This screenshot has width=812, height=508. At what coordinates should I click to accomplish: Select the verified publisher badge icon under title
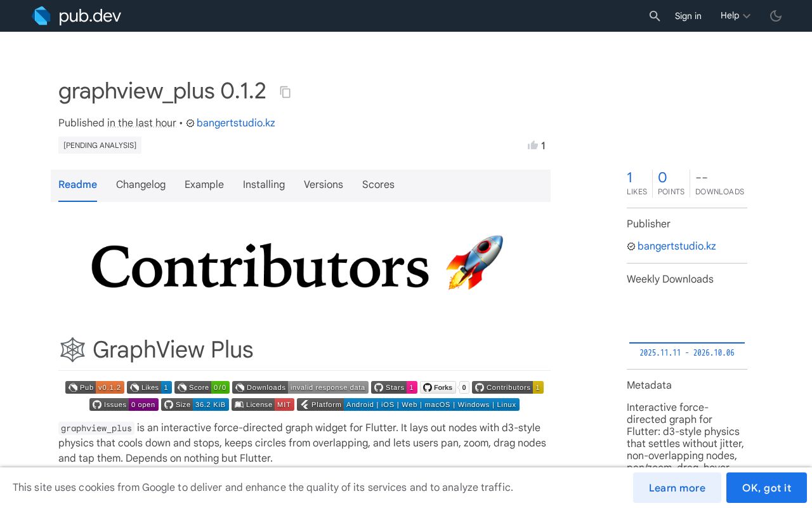[x=190, y=123]
